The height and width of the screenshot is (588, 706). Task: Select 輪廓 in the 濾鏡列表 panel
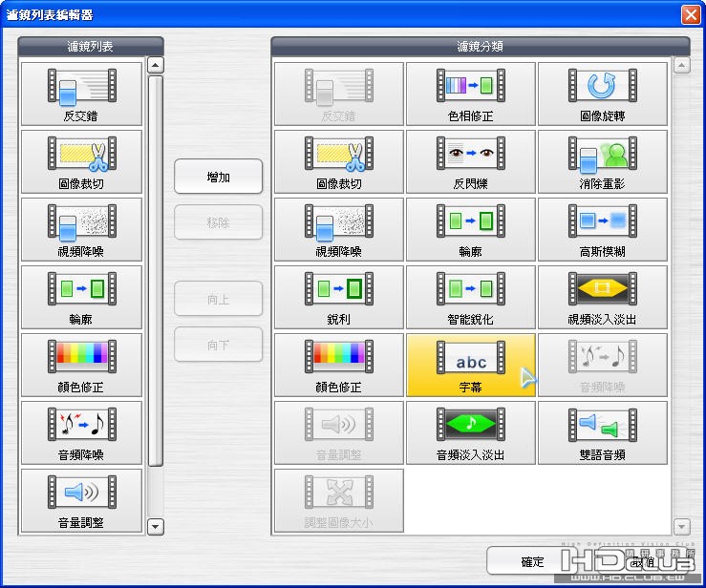click(81, 298)
